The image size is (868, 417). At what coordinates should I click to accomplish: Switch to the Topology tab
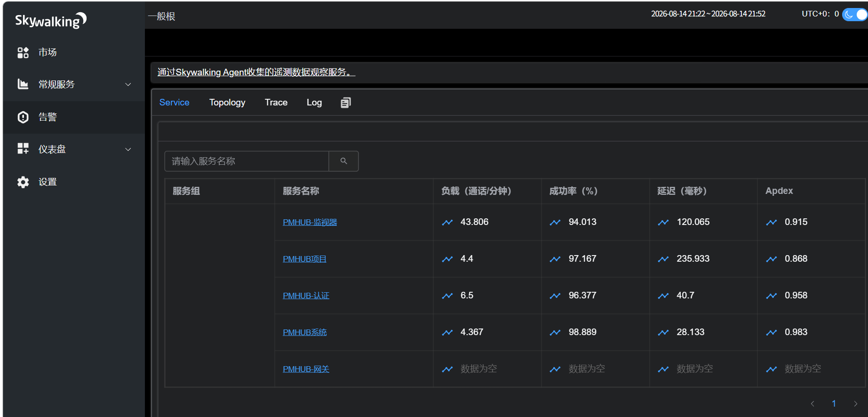227,102
